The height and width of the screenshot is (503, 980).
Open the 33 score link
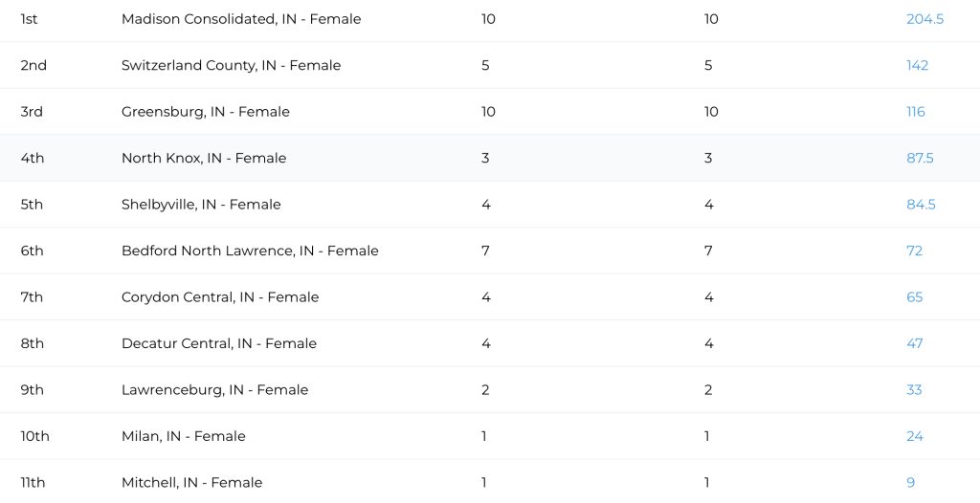914,390
